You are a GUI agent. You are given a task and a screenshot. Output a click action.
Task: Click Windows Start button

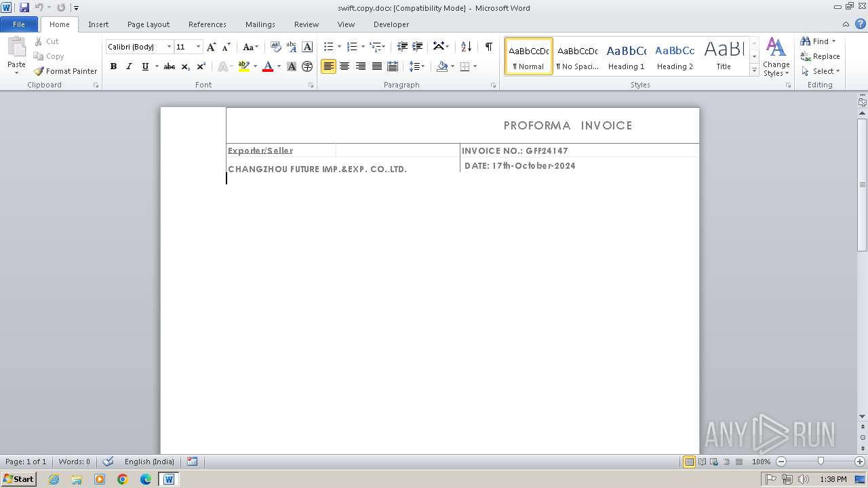coord(18,479)
